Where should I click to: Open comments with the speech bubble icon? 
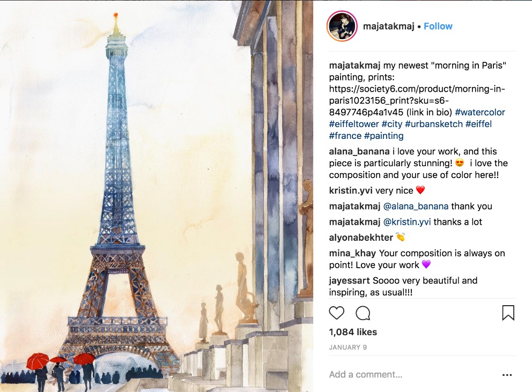point(363,313)
